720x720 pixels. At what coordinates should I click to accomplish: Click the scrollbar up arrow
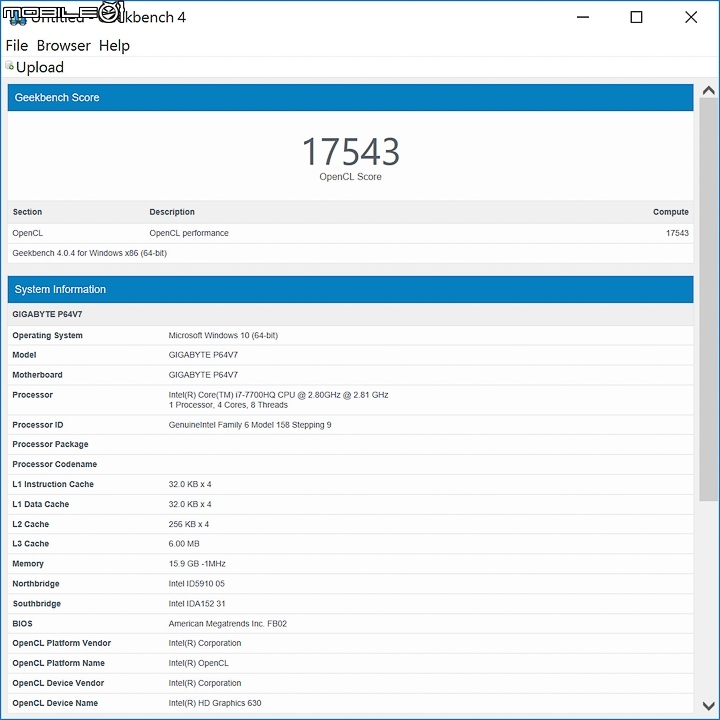[x=709, y=90]
